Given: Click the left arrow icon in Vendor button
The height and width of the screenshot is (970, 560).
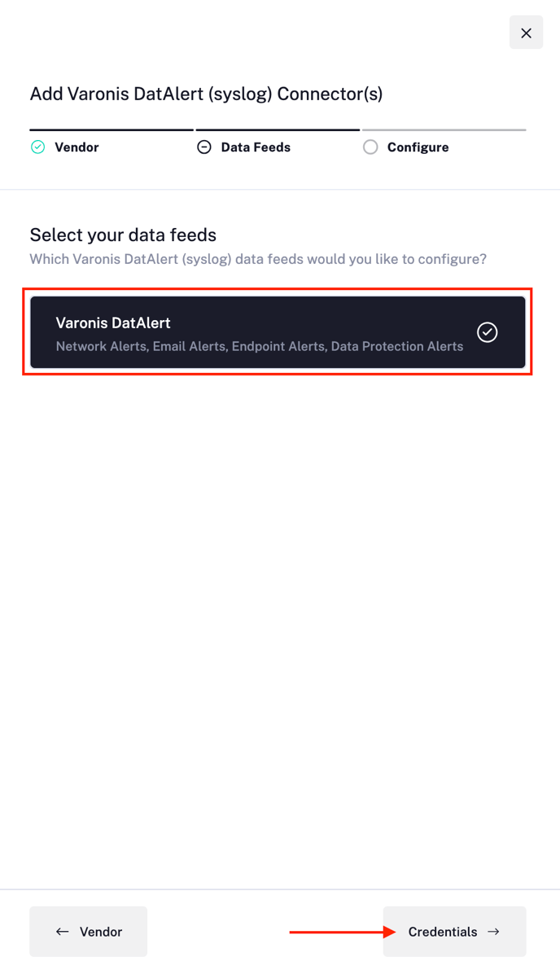Looking at the screenshot, I should [x=62, y=932].
